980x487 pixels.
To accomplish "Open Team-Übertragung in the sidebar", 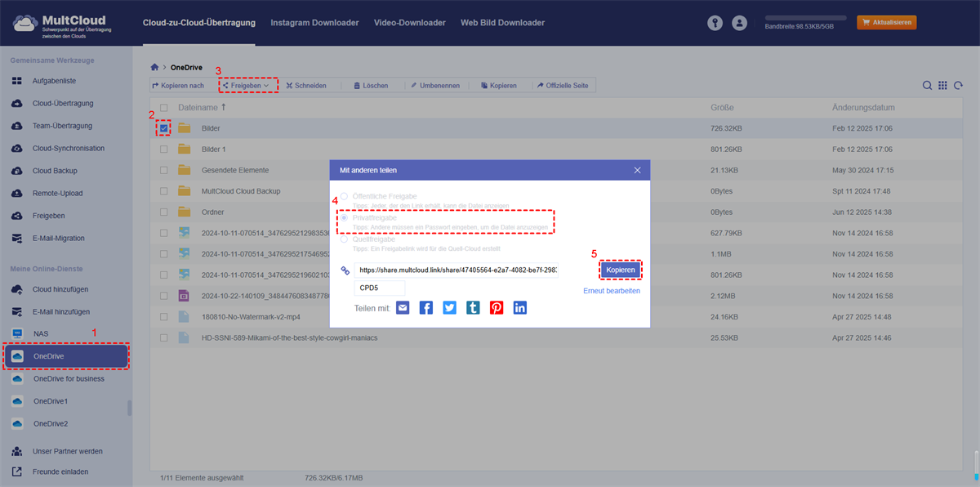I will [62, 126].
